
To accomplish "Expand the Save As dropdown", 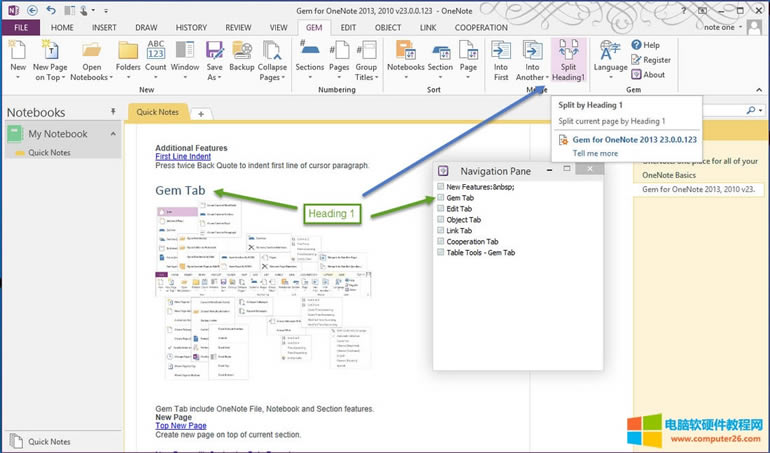I will coord(214,63).
